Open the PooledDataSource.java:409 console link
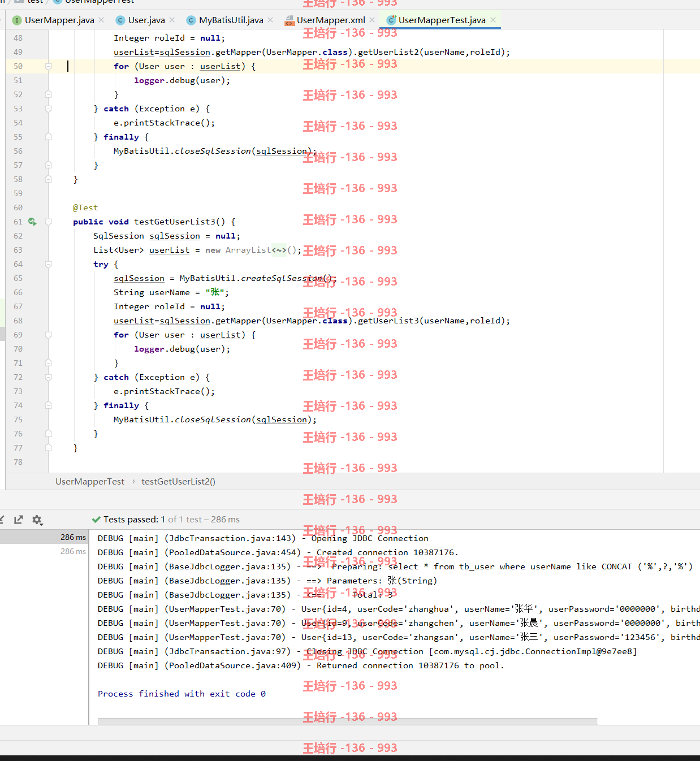Viewport: 700px width, 761px height. click(232, 665)
